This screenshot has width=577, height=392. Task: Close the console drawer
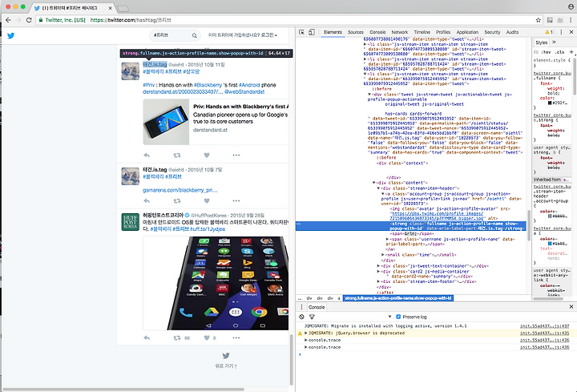pos(571,306)
